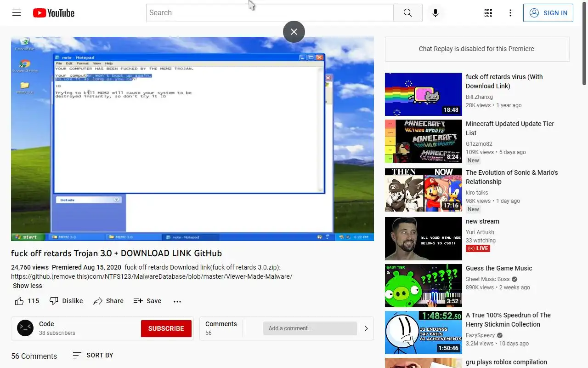
Task: Open the SORT BY comments dropdown
Action: coord(93,355)
